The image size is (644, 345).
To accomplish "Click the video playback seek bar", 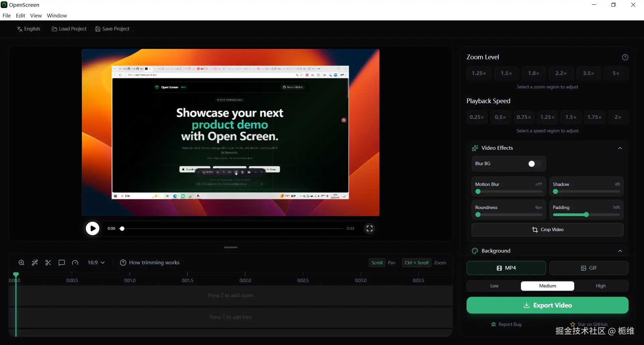I will 231,228.
